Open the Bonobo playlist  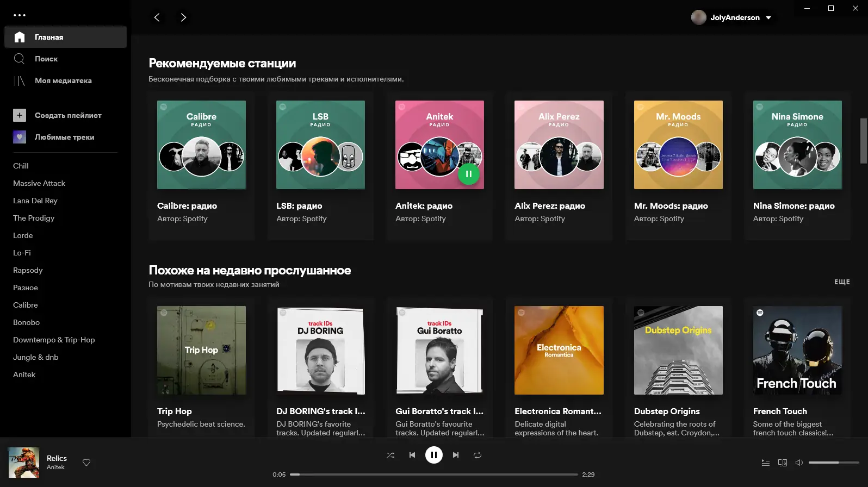pos(26,322)
